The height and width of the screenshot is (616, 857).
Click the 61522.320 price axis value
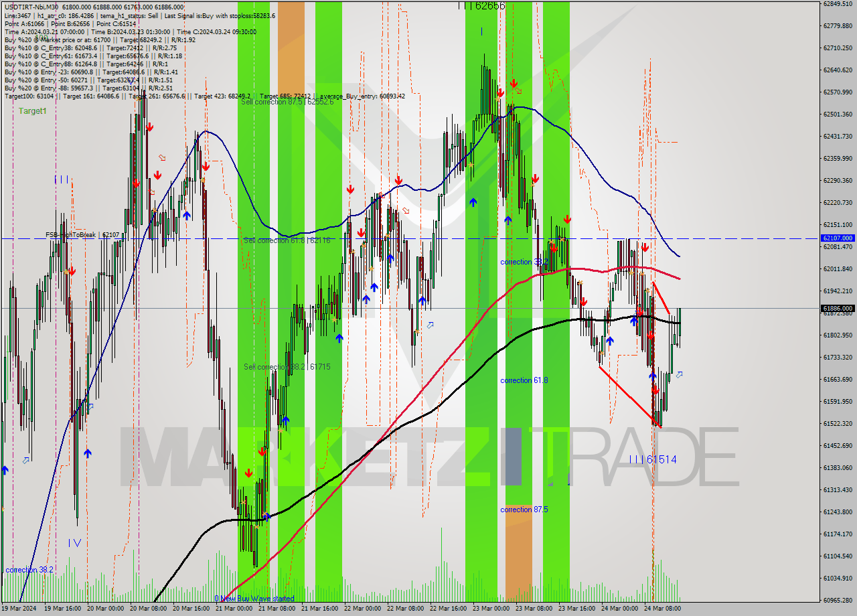point(837,423)
